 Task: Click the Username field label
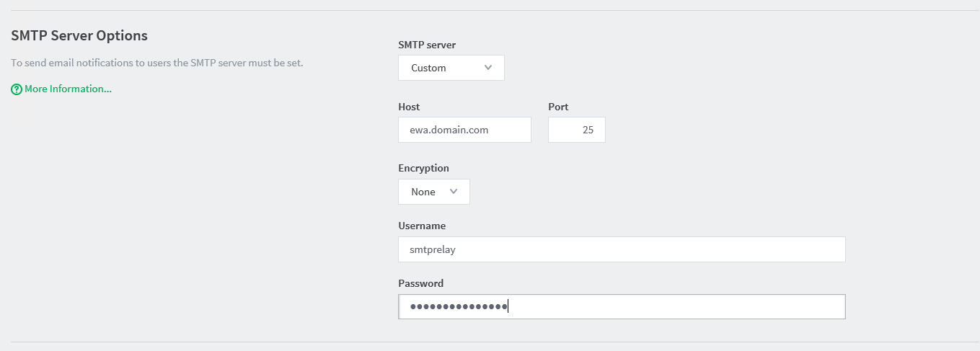422,226
